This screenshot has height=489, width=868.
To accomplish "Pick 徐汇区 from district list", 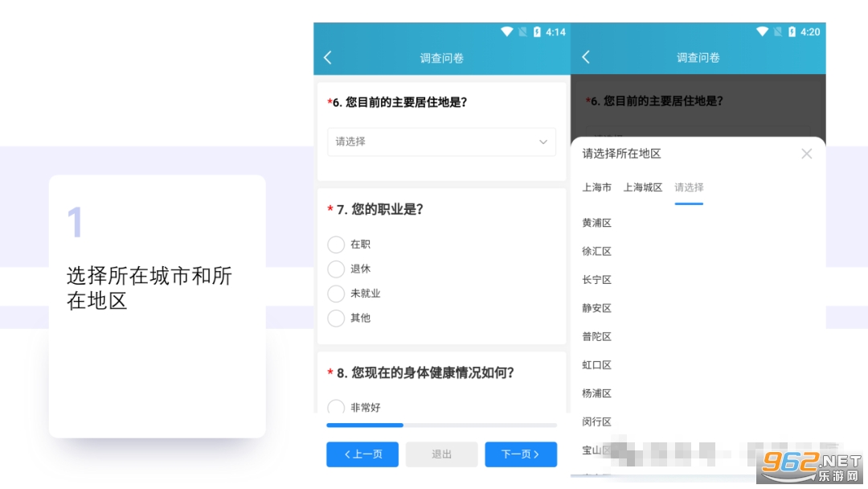I will pyautogui.click(x=596, y=252).
